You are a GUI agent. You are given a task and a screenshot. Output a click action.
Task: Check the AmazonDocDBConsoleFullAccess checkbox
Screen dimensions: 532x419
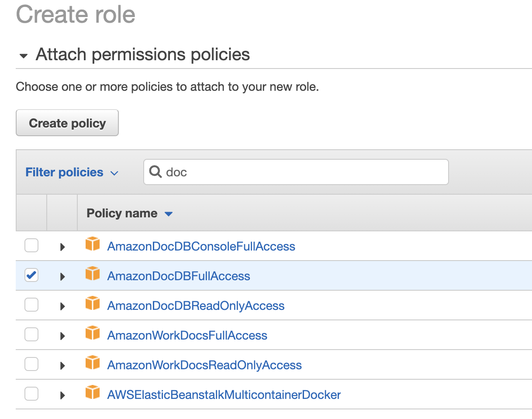(x=31, y=246)
